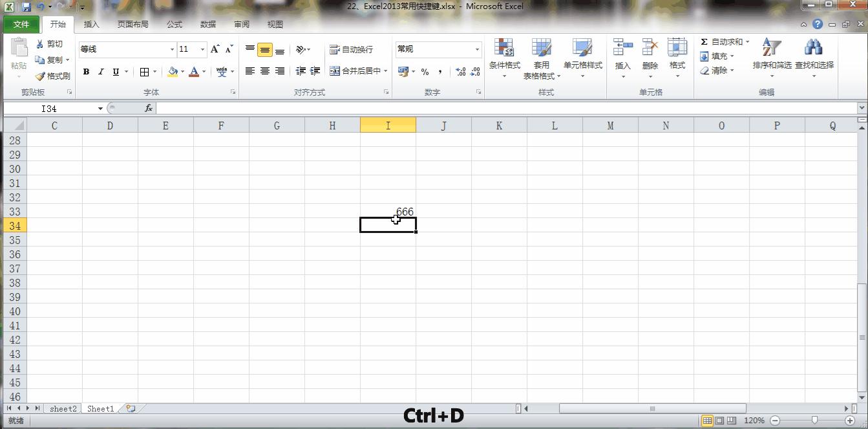Image resolution: width=868 pixels, height=429 pixels.
Task: Switch to Review (审阅) tab
Action: pyautogui.click(x=242, y=25)
